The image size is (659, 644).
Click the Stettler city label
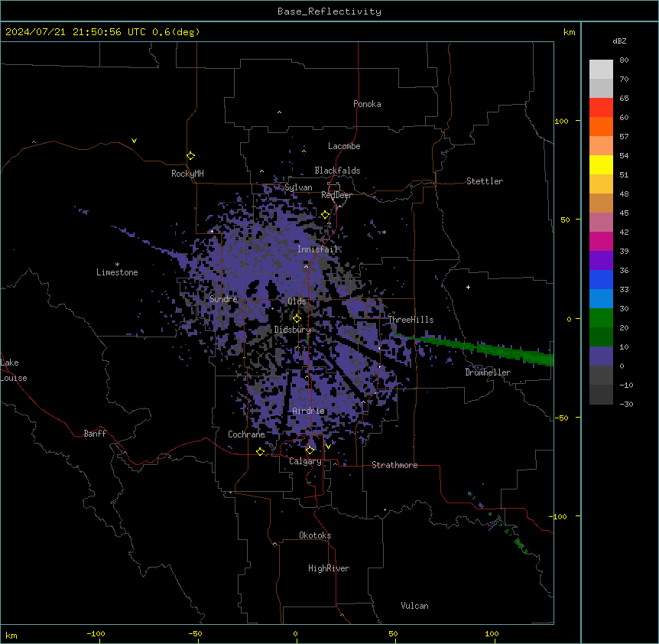(485, 181)
